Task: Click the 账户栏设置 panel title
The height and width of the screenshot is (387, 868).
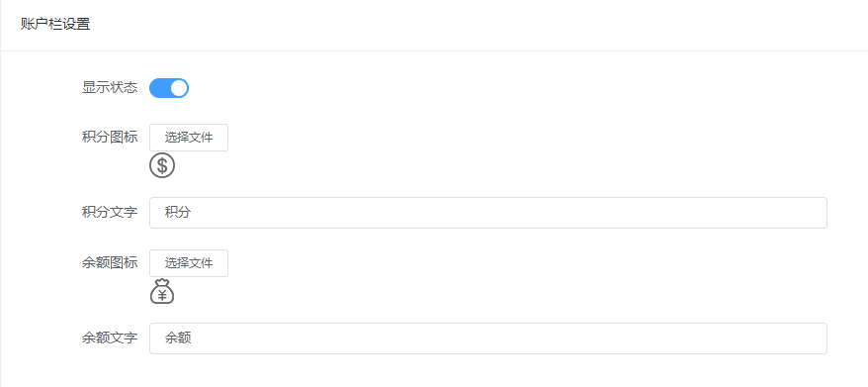Action: pyautogui.click(x=55, y=25)
